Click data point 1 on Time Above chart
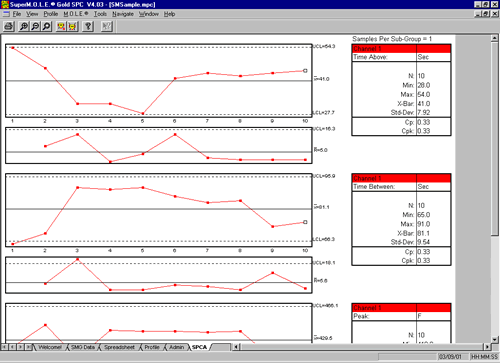 coord(13,48)
